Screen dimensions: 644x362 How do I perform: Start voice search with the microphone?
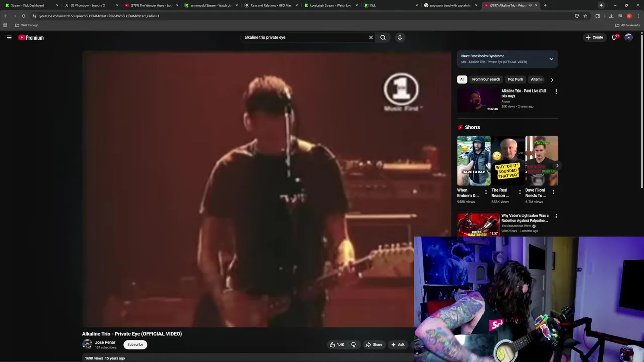pyautogui.click(x=400, y=37)
